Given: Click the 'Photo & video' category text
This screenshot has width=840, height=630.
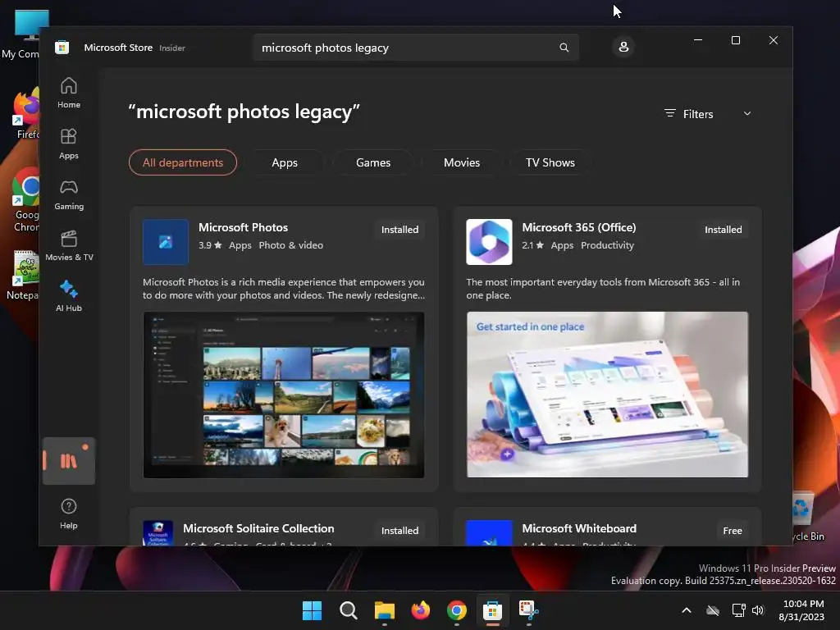Looking at the screenshot, I should (291, 244).
